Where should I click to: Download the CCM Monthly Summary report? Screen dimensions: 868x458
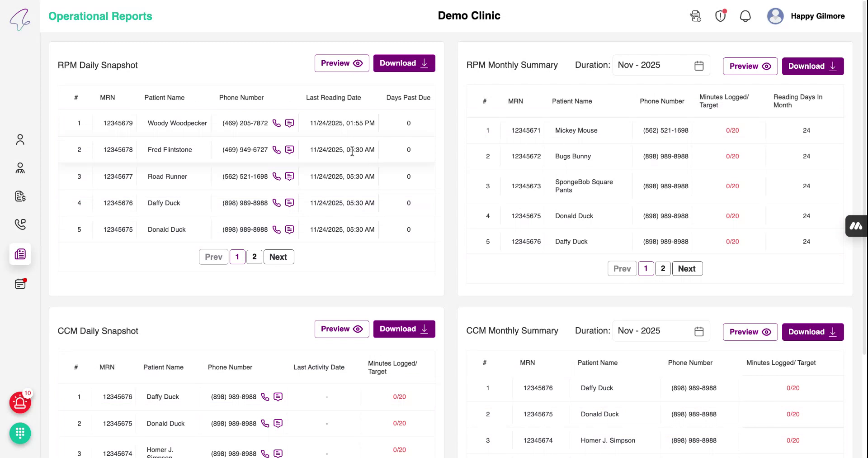812,332
